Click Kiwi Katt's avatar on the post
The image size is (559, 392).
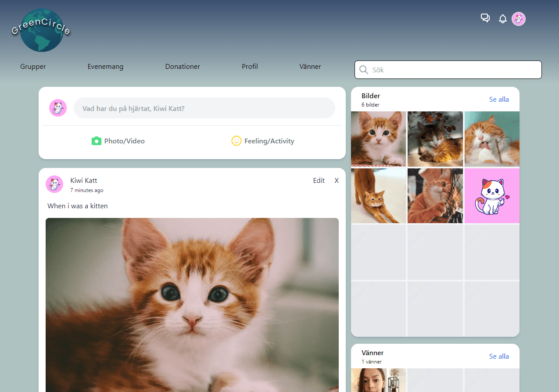click(54, 184)
